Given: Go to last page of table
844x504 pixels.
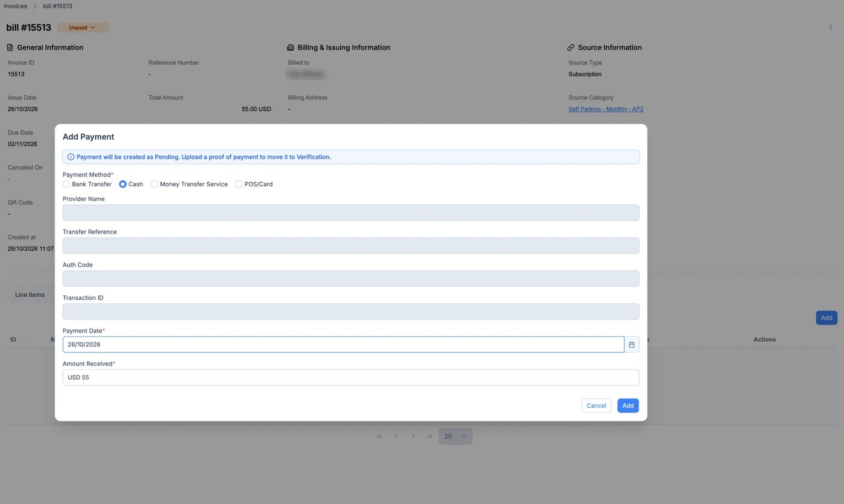Looking at the screenshot, I should [430, 436].
